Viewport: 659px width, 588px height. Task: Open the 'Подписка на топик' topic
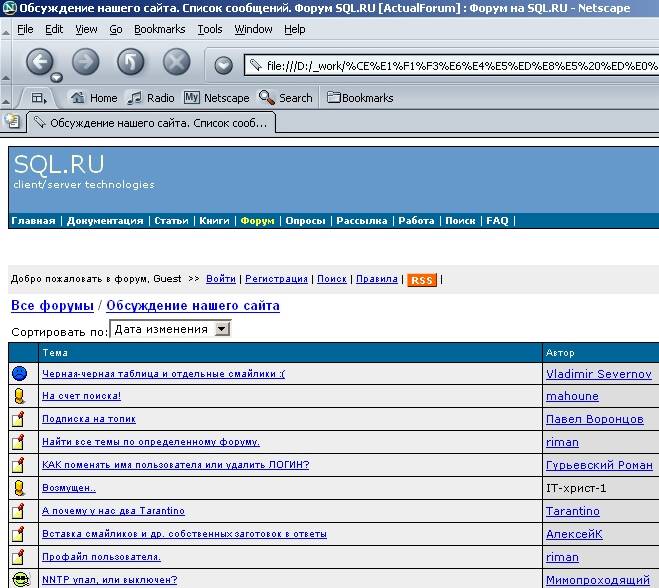tap(89, 419)
